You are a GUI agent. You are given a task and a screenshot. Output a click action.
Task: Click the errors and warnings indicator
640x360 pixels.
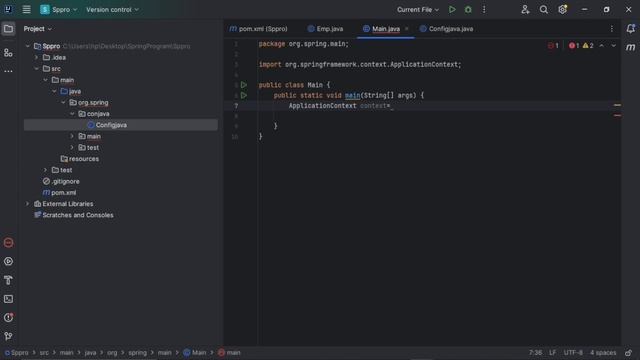coord(582,46)
